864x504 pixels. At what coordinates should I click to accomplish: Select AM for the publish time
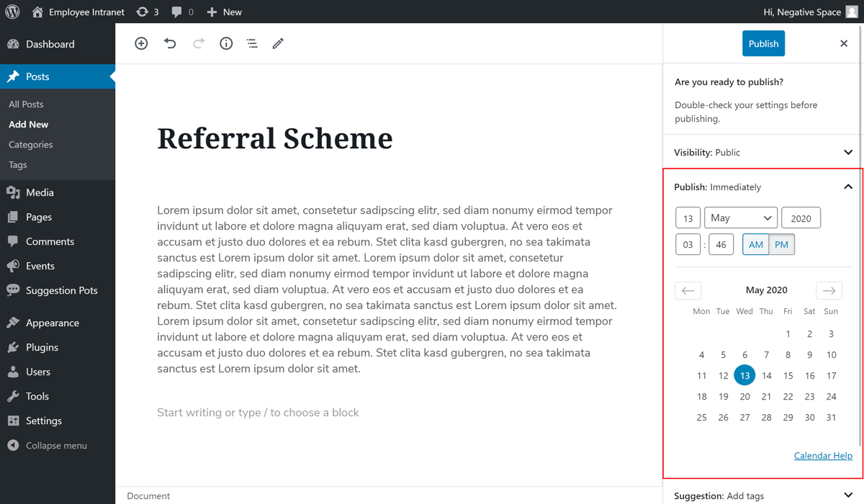point(755,244)
